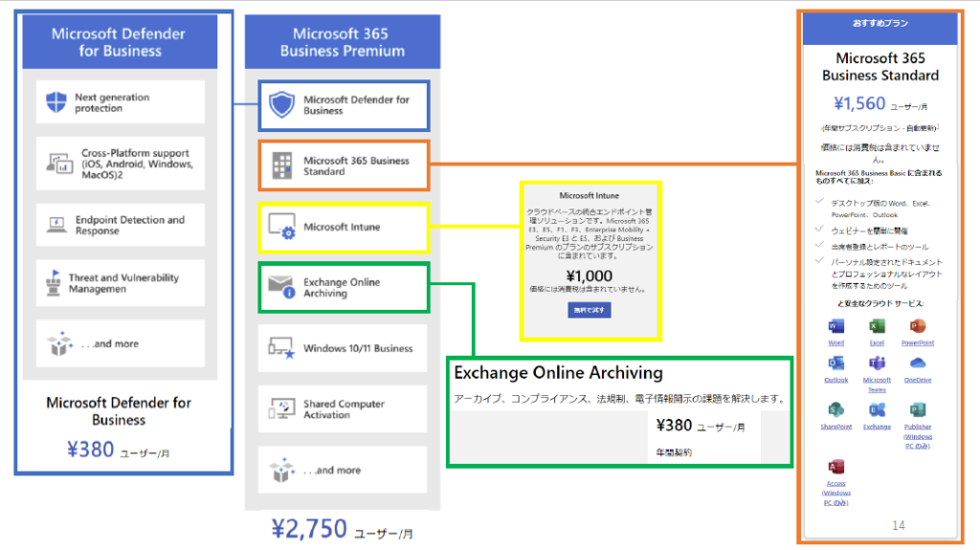980x550 pixels.
Task: Click the Outlook app icon
Action: pyautogui.click(x=835, y=363)
